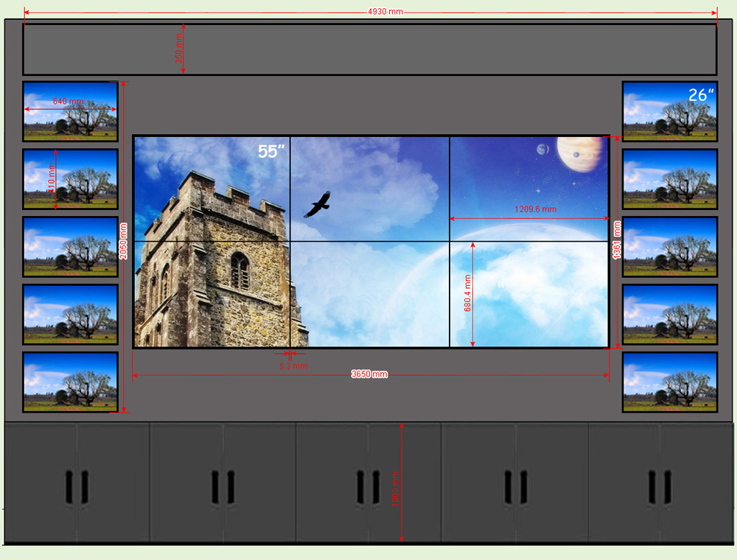Select the left monitor showing 410 mm height
Screen dimensions: 737x560
click(70, 179)
